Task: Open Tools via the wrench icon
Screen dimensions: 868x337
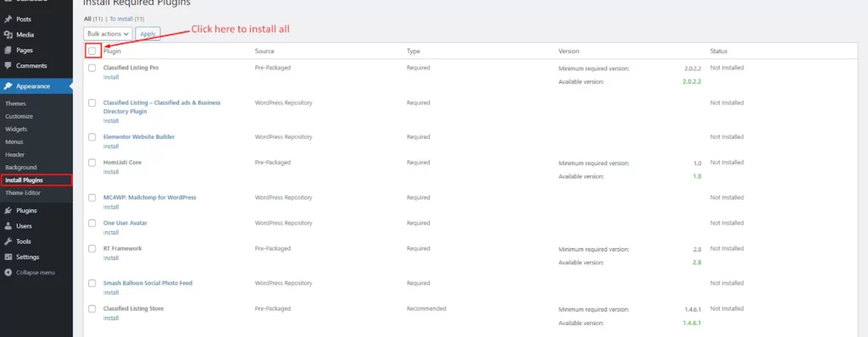Action: (8, 242)
